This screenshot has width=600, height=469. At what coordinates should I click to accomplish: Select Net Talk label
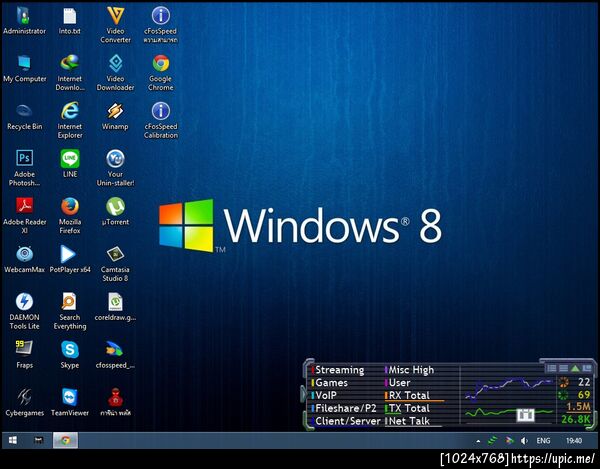point(409,421)
